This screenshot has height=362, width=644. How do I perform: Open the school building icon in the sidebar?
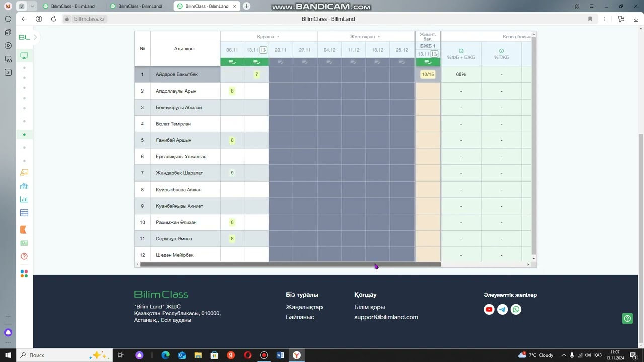24,186
